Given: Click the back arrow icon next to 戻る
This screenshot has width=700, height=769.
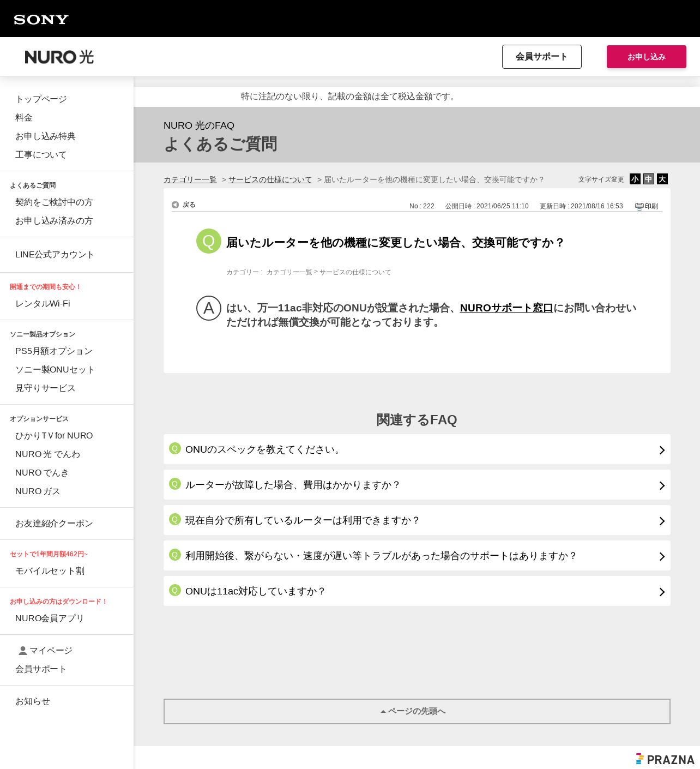Looking at the screenshot, I should coord(175,205).
